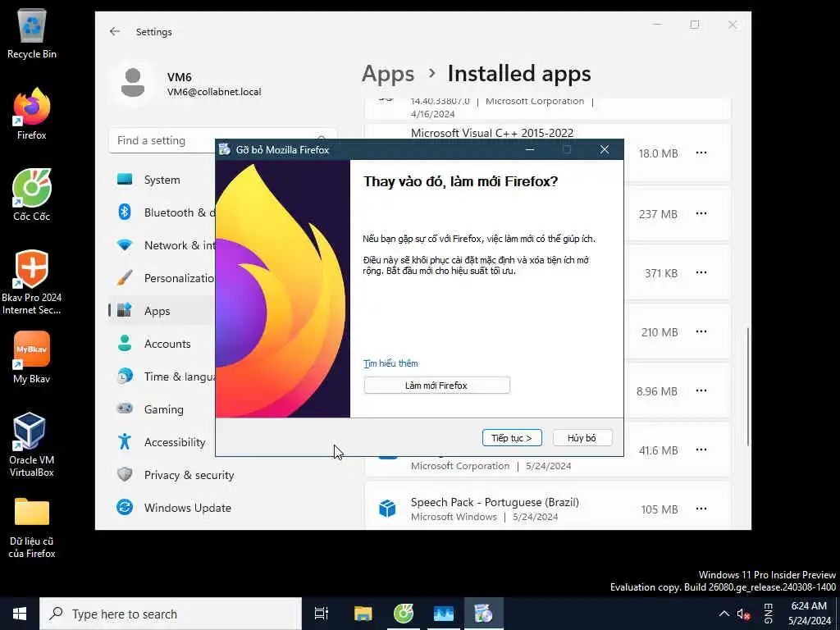This screenshot has height=630, width=840.
Task: Open Cốc Cốc browser from the taskbar
Action: (404, 614)
